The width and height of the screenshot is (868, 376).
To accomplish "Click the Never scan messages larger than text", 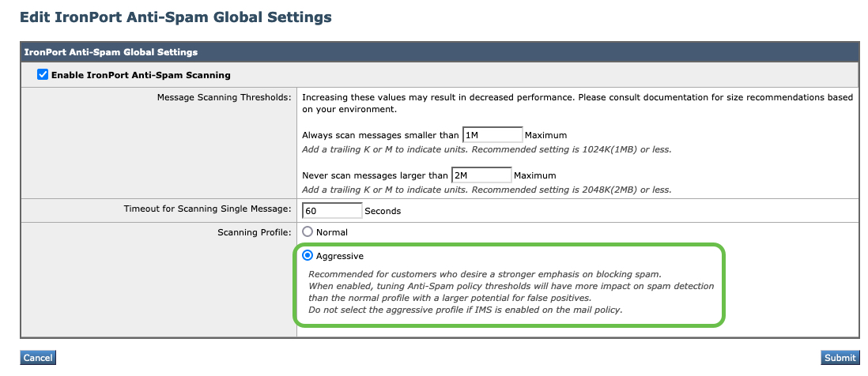I will 375,176.
